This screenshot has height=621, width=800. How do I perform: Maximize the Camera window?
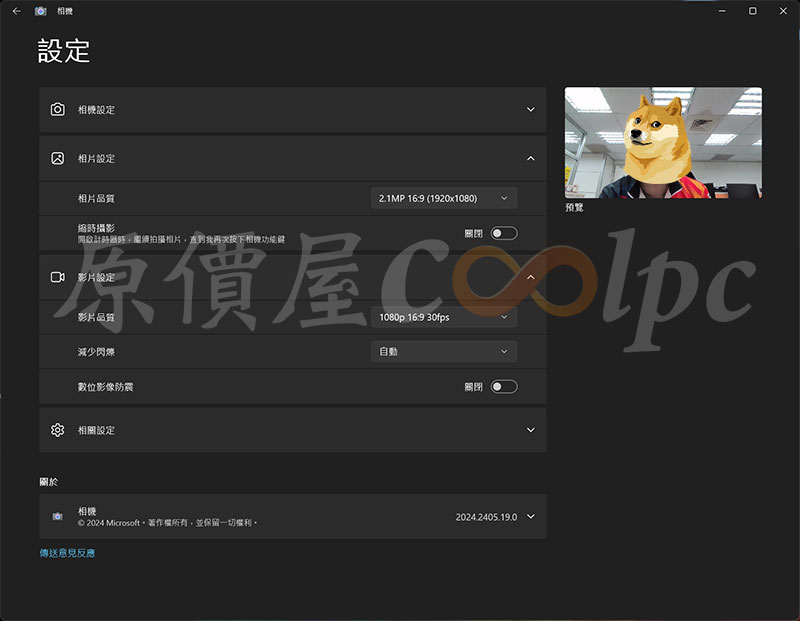[x=753, y=11]
